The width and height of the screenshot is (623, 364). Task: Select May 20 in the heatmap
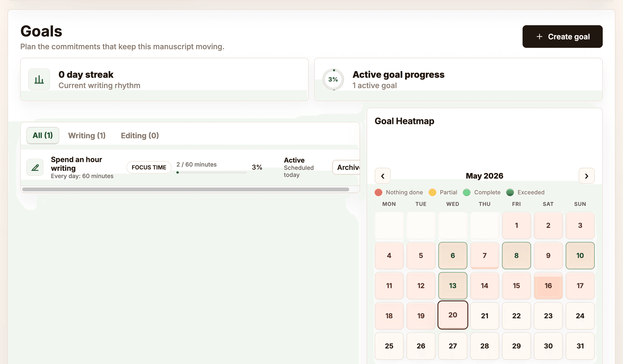(x=453, y=315)
